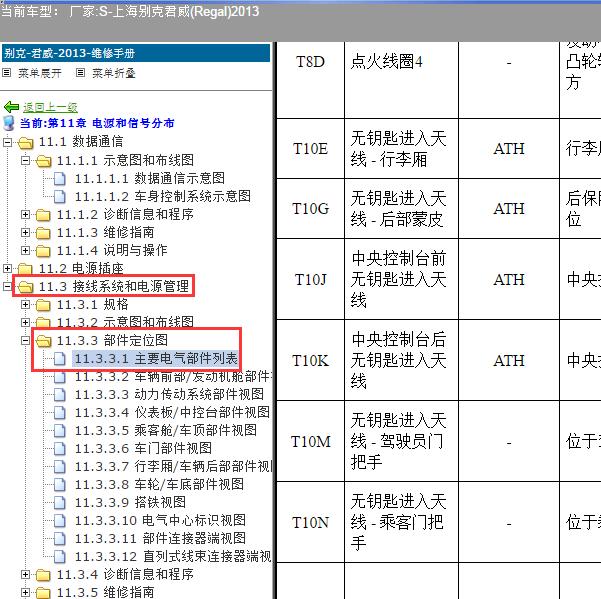Click page icon of 11.3.3.11 部件连接器端视图
Viewport: 601px width, 599px height.
coord(59,538)
